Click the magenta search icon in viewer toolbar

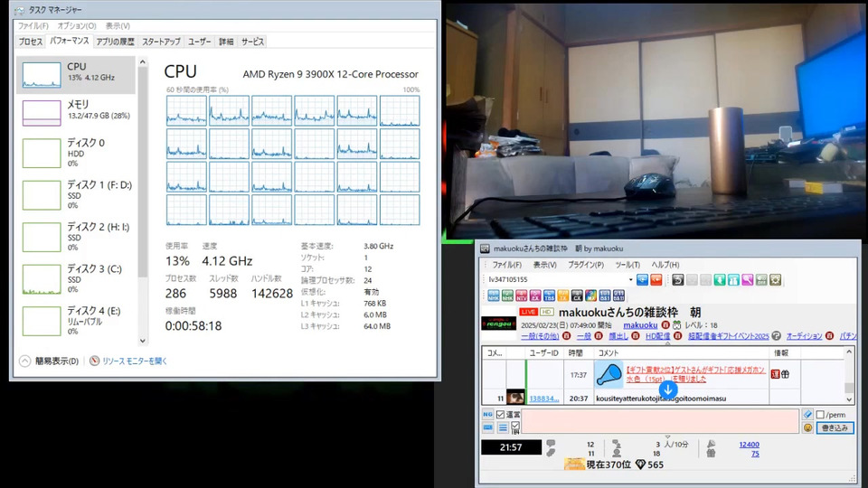point(748,280)
